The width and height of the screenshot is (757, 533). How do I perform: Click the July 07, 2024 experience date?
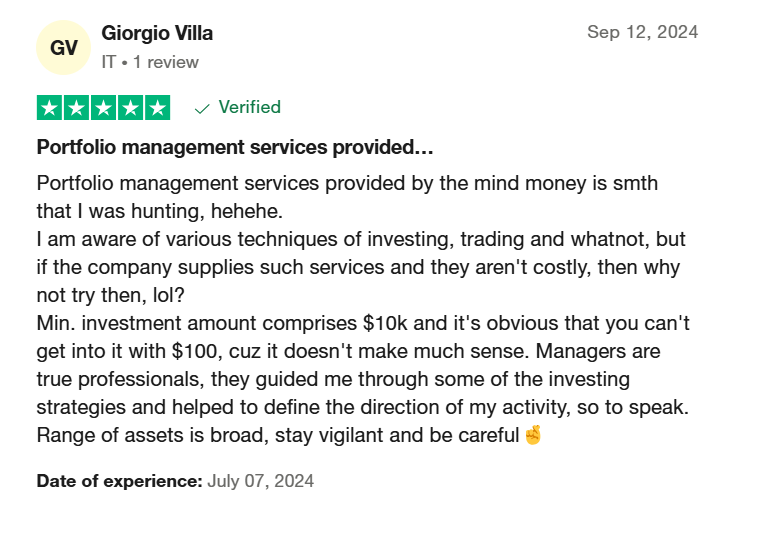261,481
